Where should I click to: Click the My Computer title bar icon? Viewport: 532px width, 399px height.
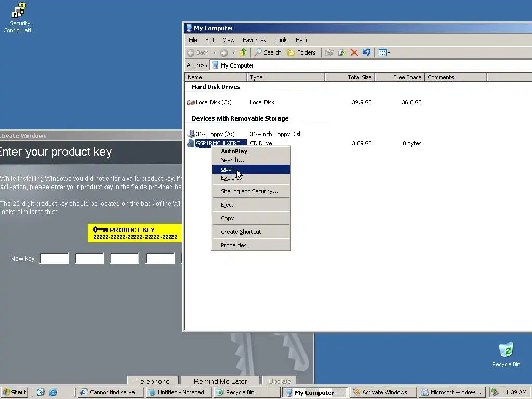point(189,28)
